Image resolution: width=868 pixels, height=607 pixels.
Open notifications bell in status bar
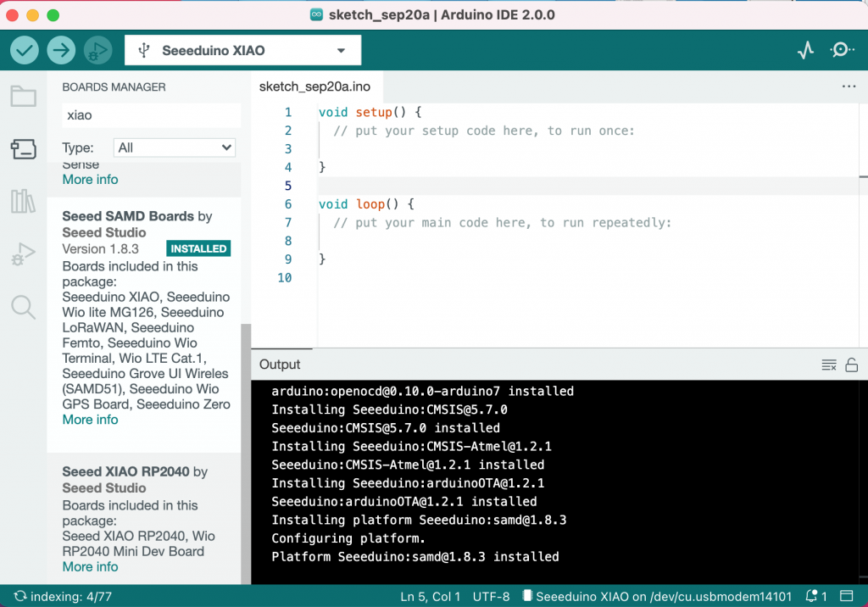(811, 596)
